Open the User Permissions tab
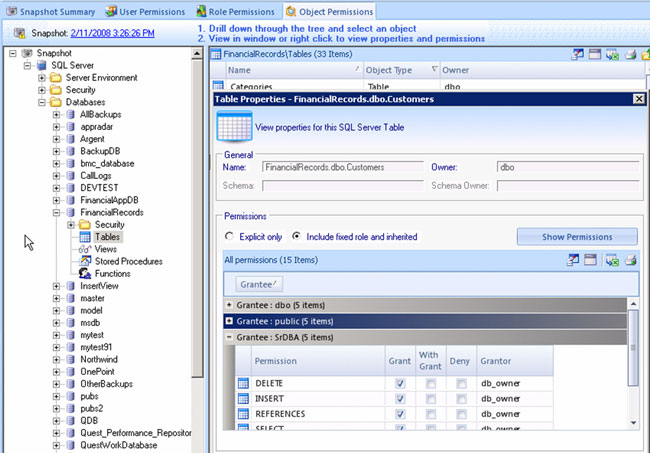The width and height of the screenshot is (650, 453). (145, 12)
